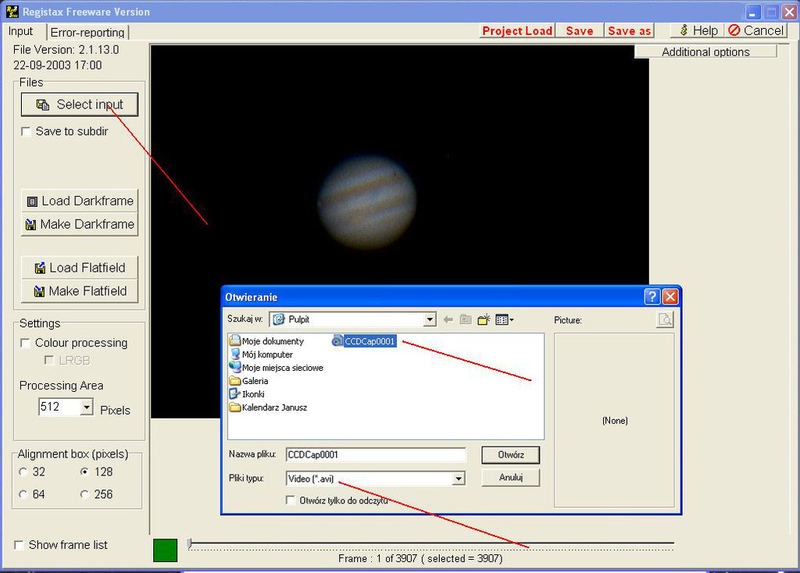The height and width of the screenshot is (573, 800).
Task: Click the back arrow in Otwieranie dialog
Action: (448, 320)
